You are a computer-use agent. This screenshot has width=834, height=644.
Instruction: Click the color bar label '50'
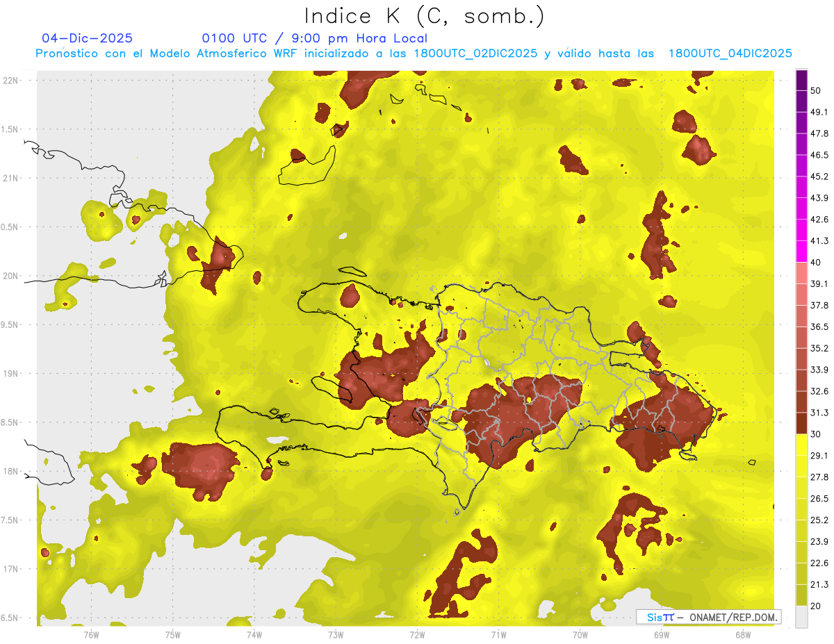coord(816,90)
